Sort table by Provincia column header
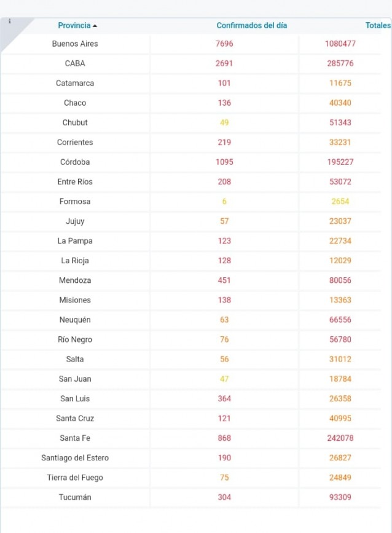The width and height of the screenshot is (392, 533). coord(74,25)
